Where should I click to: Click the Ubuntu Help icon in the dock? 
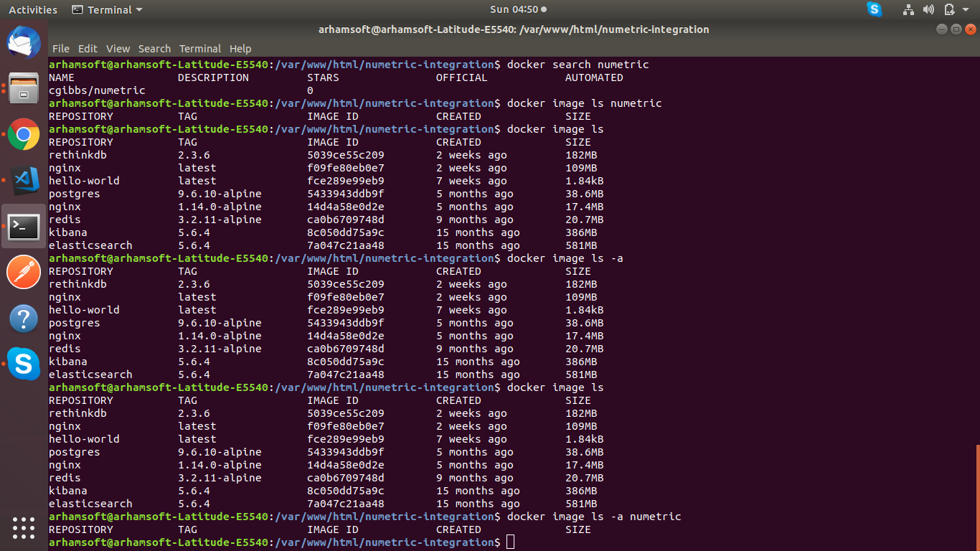pos(24,318)
